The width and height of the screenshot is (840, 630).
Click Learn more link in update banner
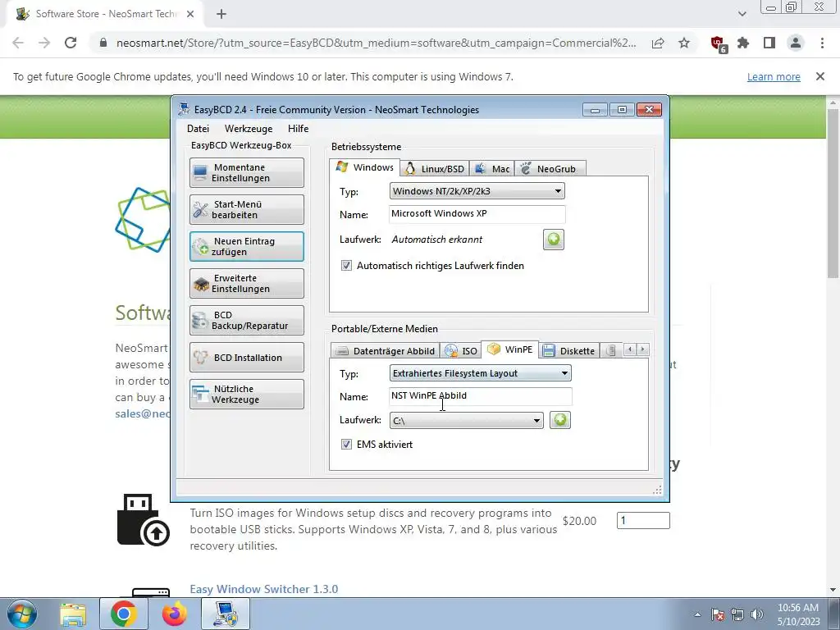pos(774,76)
